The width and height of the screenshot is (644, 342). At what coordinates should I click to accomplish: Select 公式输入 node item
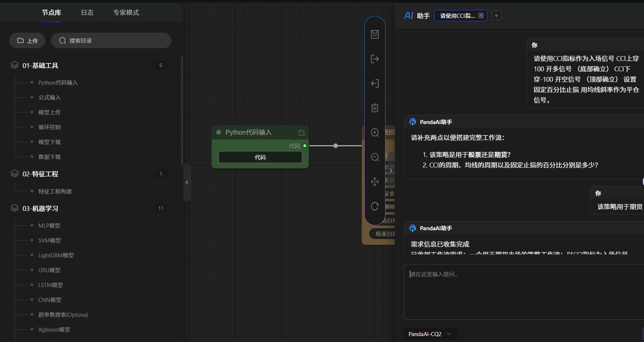coord(49,97)
